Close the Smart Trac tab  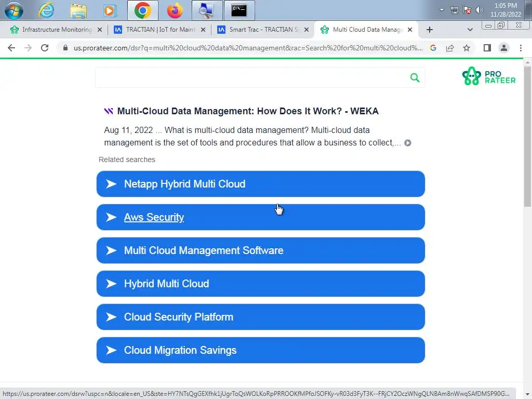[307, 30]
